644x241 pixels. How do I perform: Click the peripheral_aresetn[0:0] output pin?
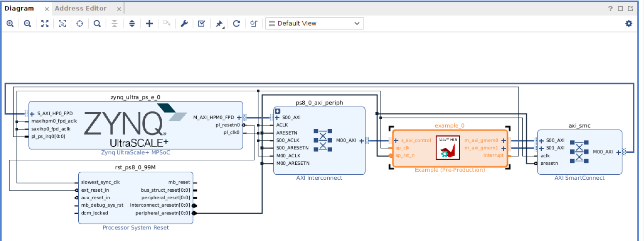click(x=194, y=213)
